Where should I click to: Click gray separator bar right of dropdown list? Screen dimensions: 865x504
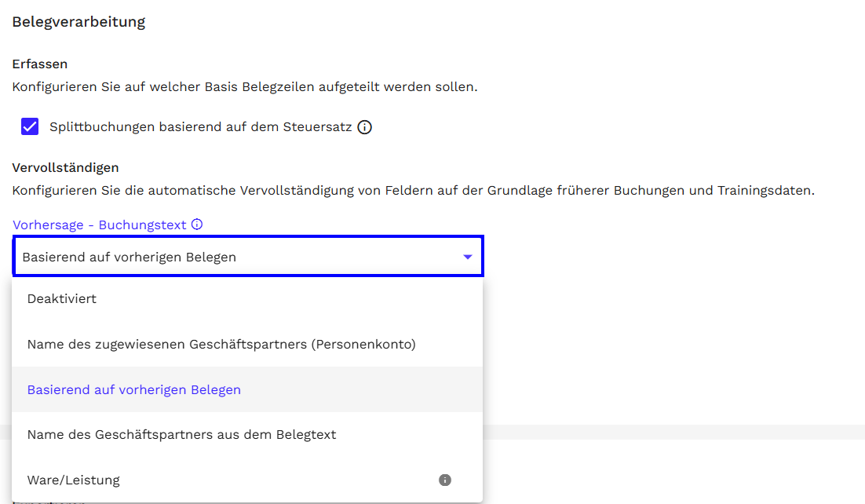(x=673, y=432)
